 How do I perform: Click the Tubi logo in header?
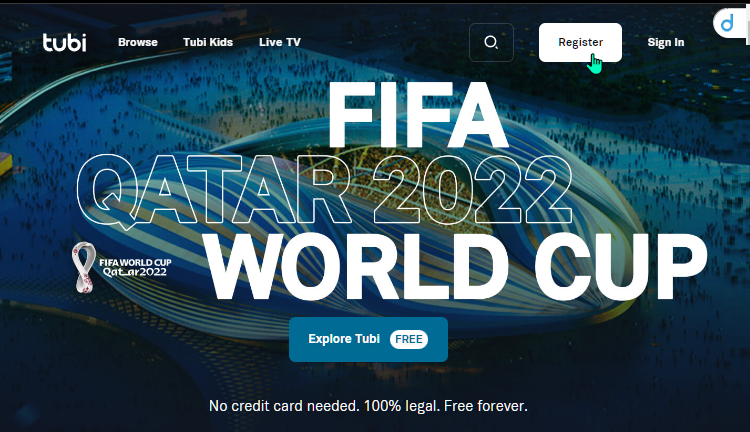click(65, 42)
